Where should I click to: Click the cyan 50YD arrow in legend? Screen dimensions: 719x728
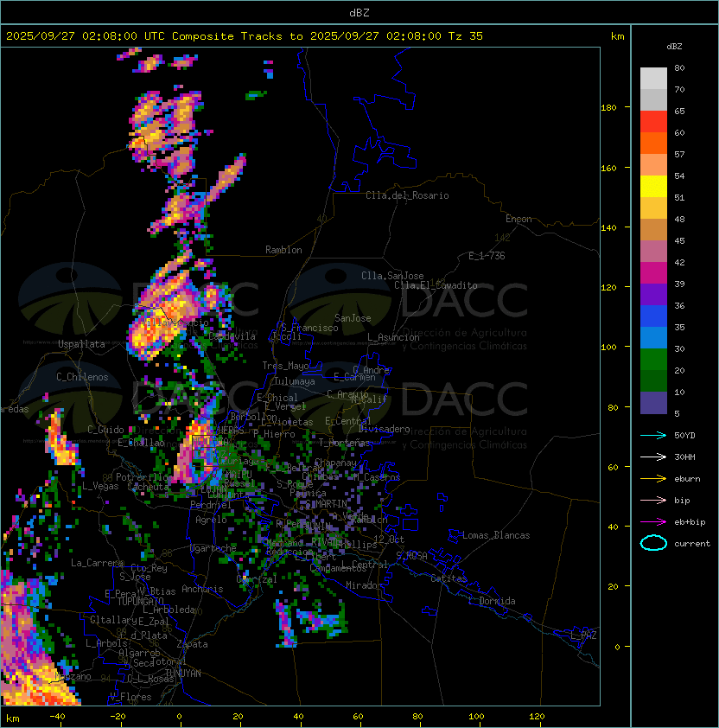point(653,435)
